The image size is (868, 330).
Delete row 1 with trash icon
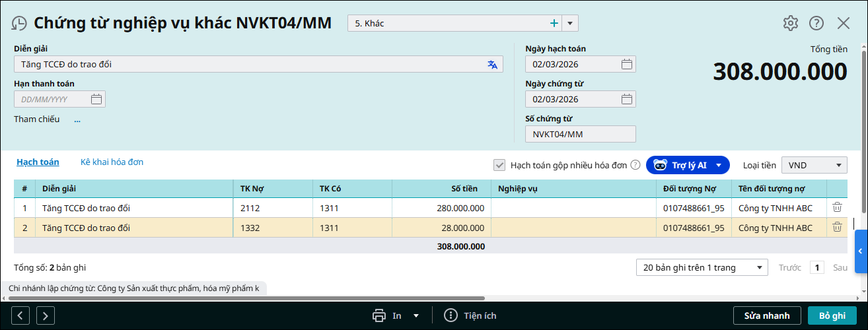pos(837,207)
